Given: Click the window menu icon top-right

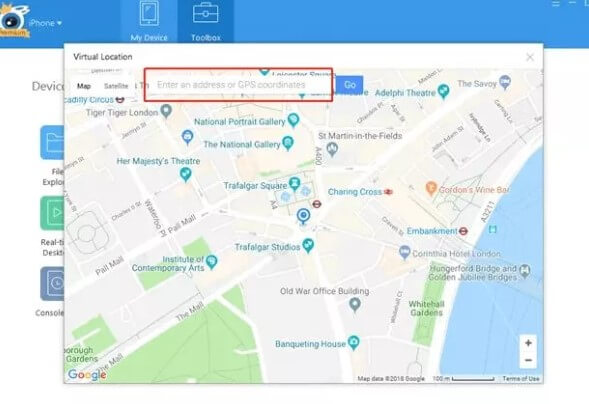Looking at the screenshot, I should (556, 3).
